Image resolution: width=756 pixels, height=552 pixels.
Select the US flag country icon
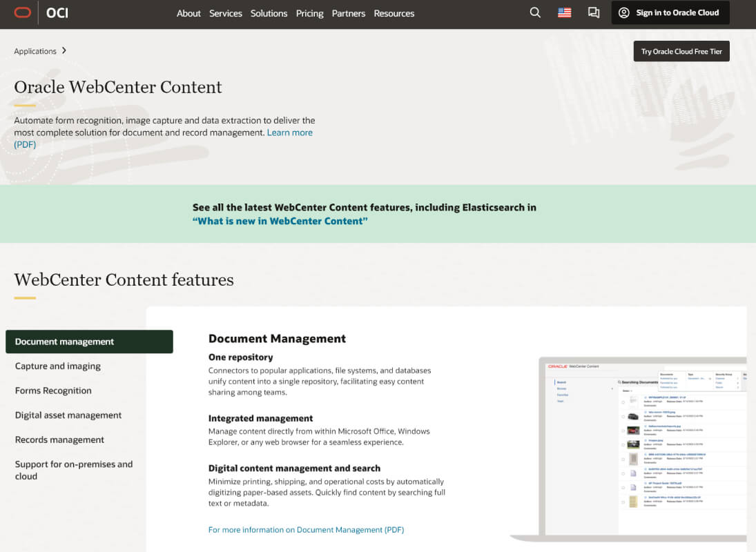565,12
